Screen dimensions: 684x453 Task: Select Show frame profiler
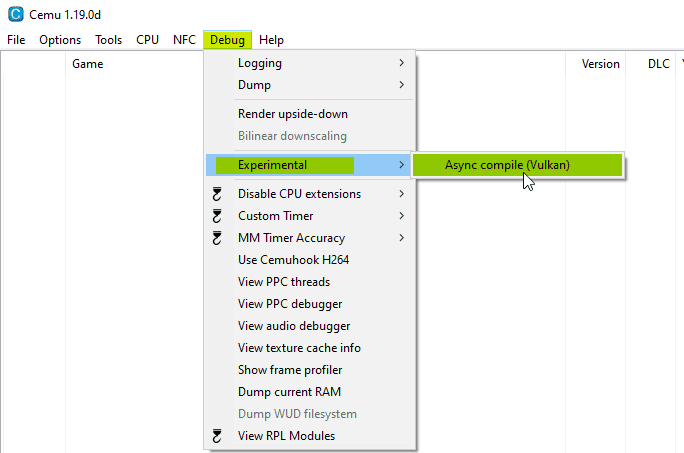click(289, 370)
